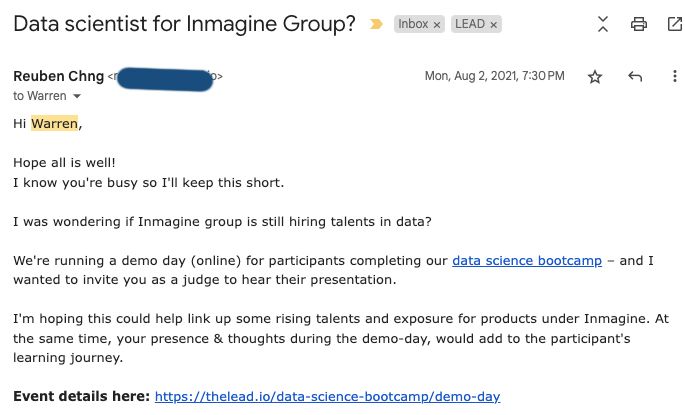Image resolution: width=685 pixels, height=415 pixels.
Task: Open thelead.io demo-day event URL
Action: click(327, 397)
